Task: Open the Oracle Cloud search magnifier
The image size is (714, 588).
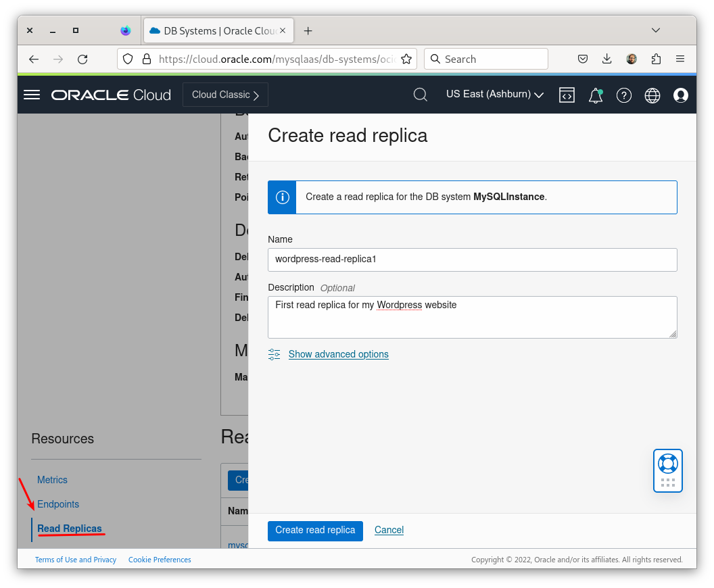Action: (x=420, y=95)
